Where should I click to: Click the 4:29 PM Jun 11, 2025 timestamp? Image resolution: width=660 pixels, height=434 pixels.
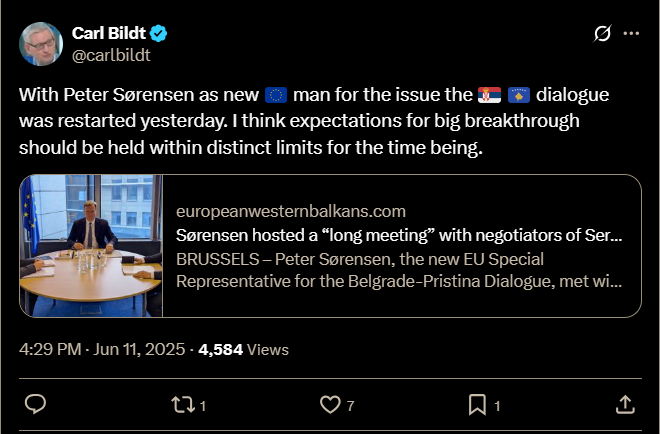(102, 349)
